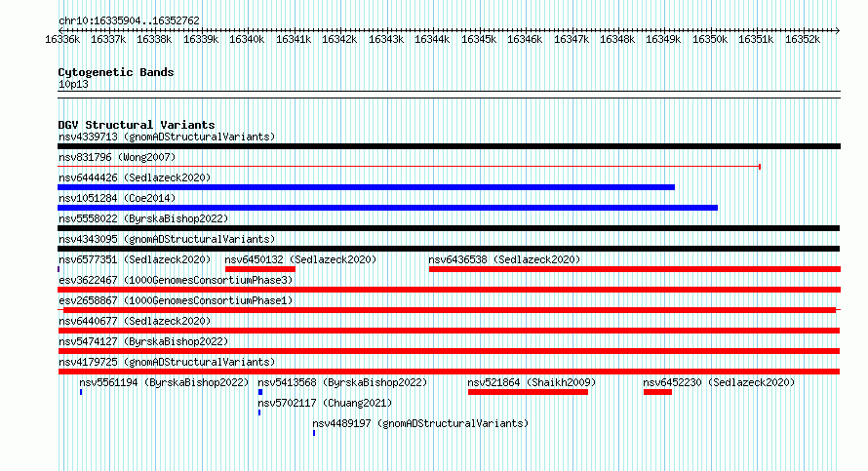Select the red nsv5474127 variant bar
Image resolution: width=868 pixels, height=471 pixels.
(x=449, y=351)
